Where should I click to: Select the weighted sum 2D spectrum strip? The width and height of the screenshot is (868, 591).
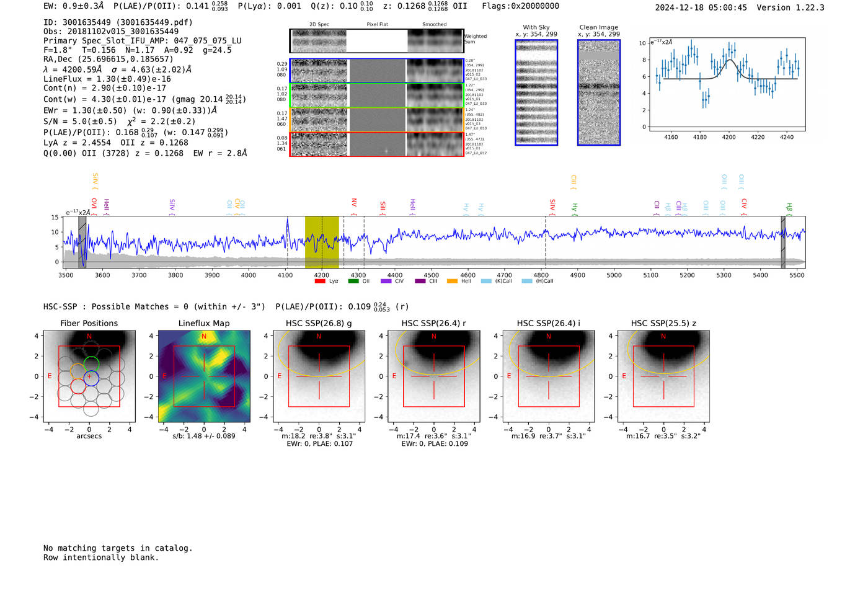point(376,41)
